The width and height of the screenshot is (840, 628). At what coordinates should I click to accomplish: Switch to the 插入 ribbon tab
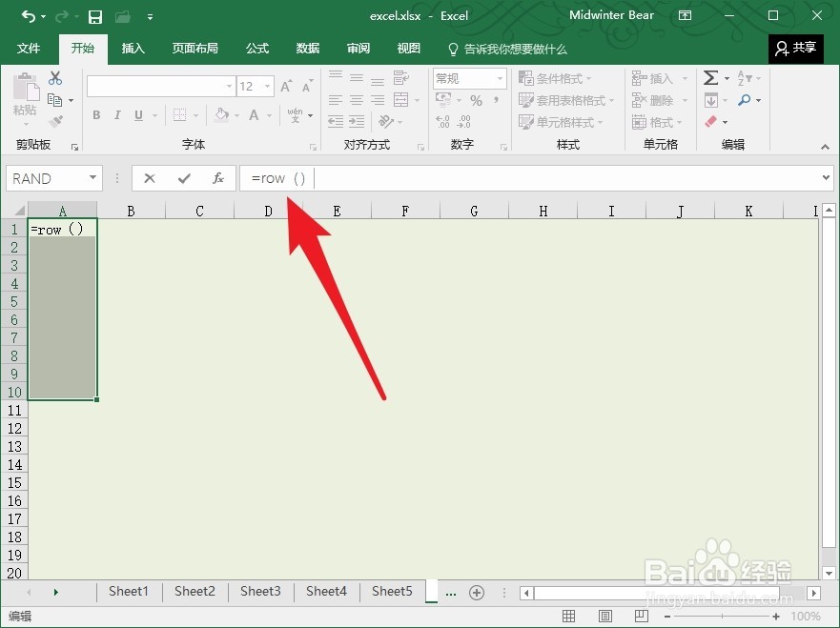[x=133, y=49]
